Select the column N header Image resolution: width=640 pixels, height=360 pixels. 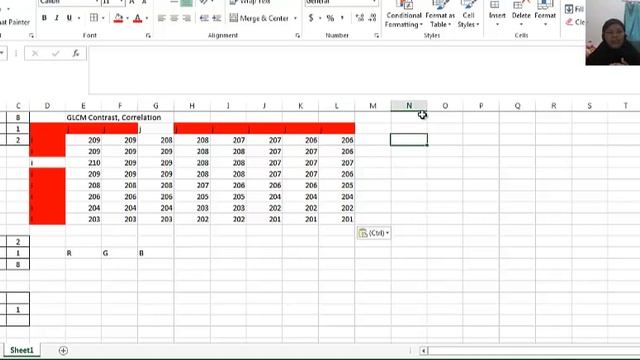[409, 106]
